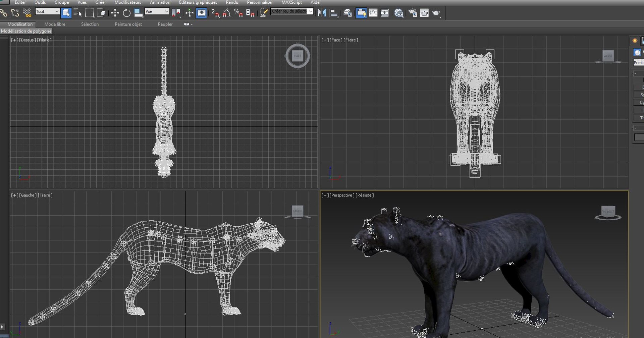Screen dimensions: 644x338
Task: Choose the Rectangular Selection Region tool
Action: (x=90, y=13)
